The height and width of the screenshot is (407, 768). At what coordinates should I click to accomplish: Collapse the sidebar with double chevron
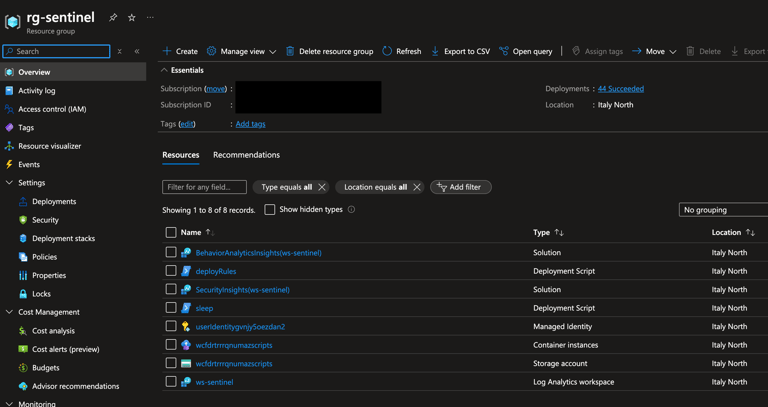coord(137,51)
